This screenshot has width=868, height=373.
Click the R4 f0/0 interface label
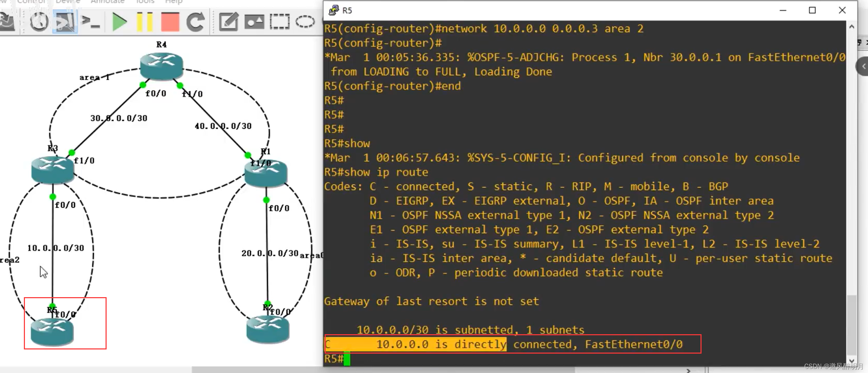[x=156, y=94]
